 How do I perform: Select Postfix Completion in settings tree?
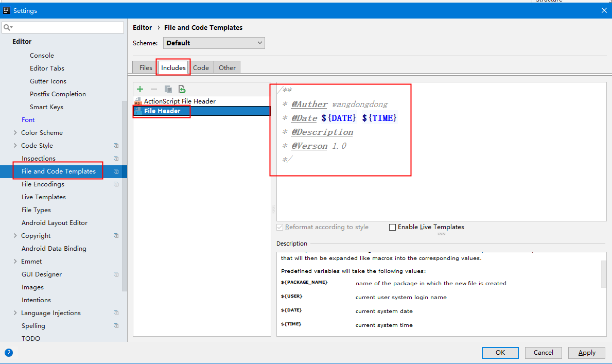pos(58,94)
